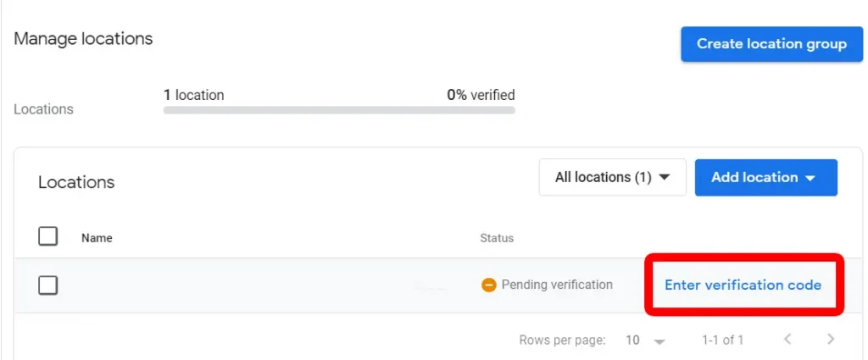Image resolution: width=868 pixels, height=360 pixels.
Task: Click the 1-1 of 1 pagination text
Action: [x=722, y=341]
